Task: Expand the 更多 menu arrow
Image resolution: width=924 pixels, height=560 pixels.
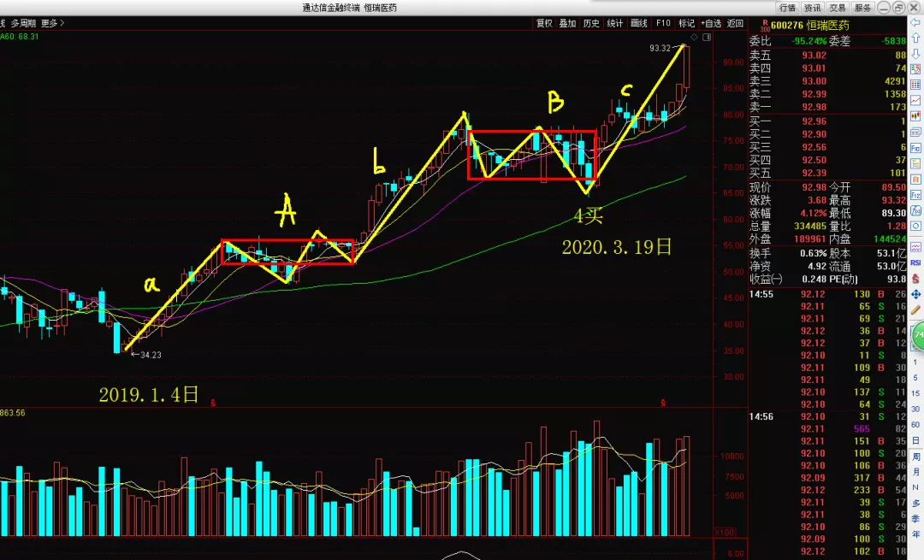Action: [62, 23]
